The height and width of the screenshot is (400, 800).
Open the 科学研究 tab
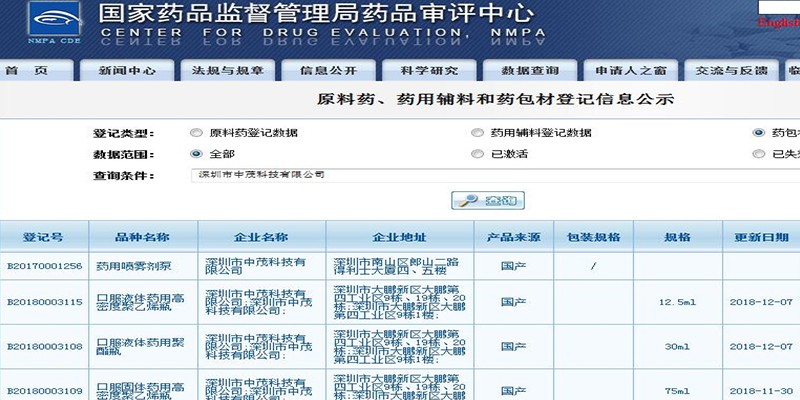click(x=429, y=70)
